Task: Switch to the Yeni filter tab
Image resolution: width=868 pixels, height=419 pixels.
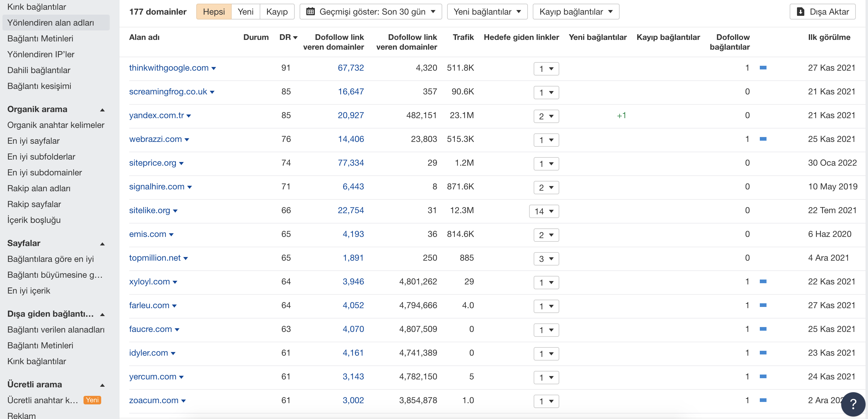Action: 245,12
